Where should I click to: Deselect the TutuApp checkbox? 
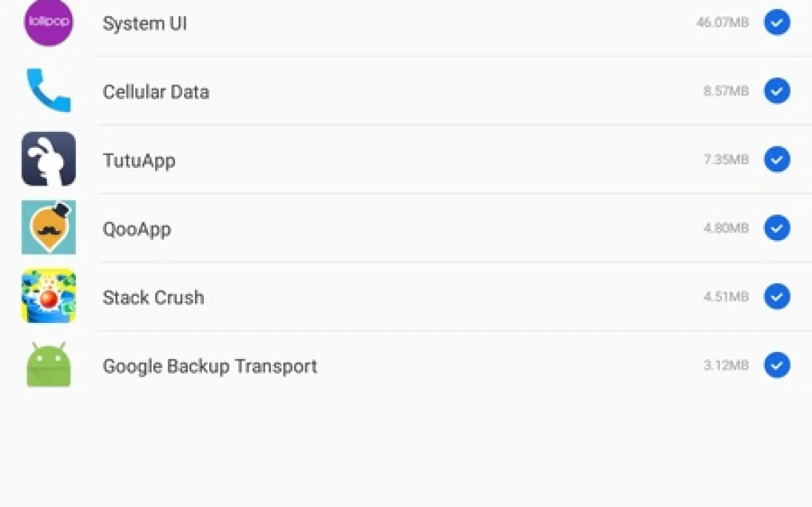pyautogui.click(x=777, y=159)
